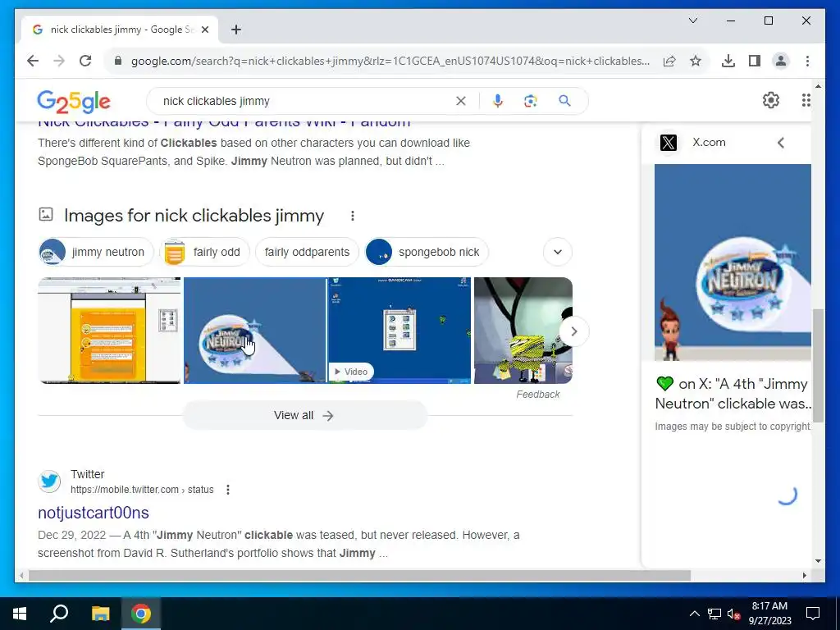This screenshot has height=630, width=840.
Task: Close the Google search tab
Action: (205, 30)
